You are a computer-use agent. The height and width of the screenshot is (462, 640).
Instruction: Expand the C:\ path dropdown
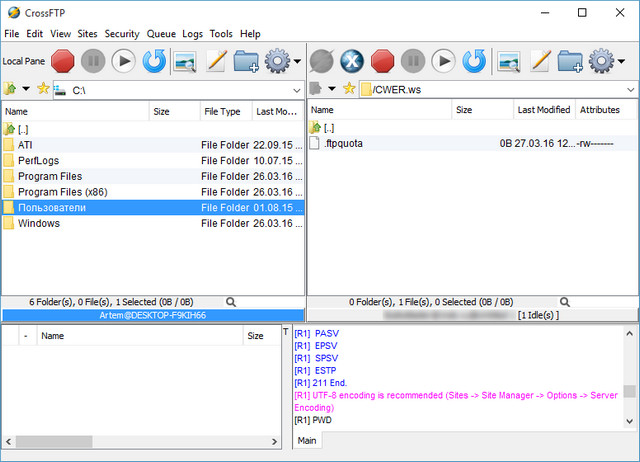pos(297,90)
